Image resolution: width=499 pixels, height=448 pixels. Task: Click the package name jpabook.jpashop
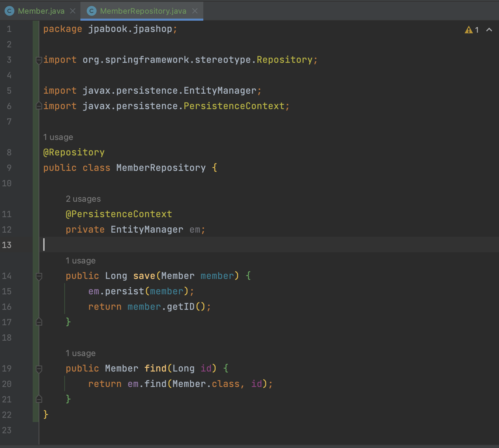point(130,29)
